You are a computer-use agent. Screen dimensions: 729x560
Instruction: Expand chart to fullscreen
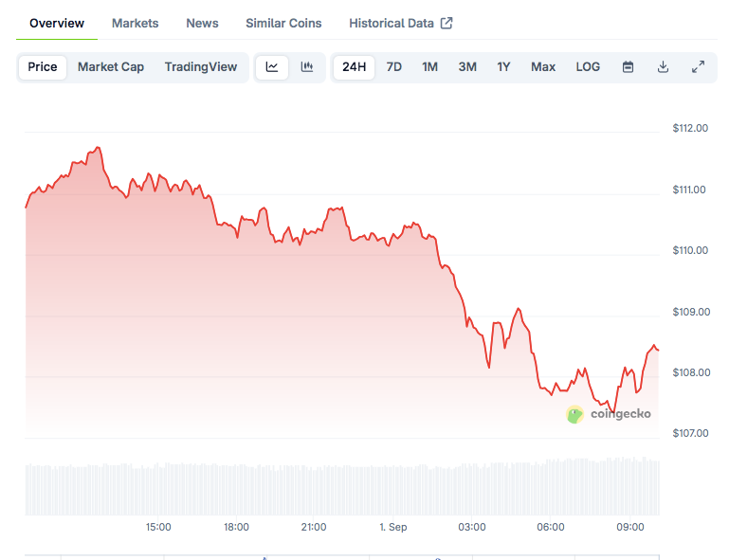(698, 67)
